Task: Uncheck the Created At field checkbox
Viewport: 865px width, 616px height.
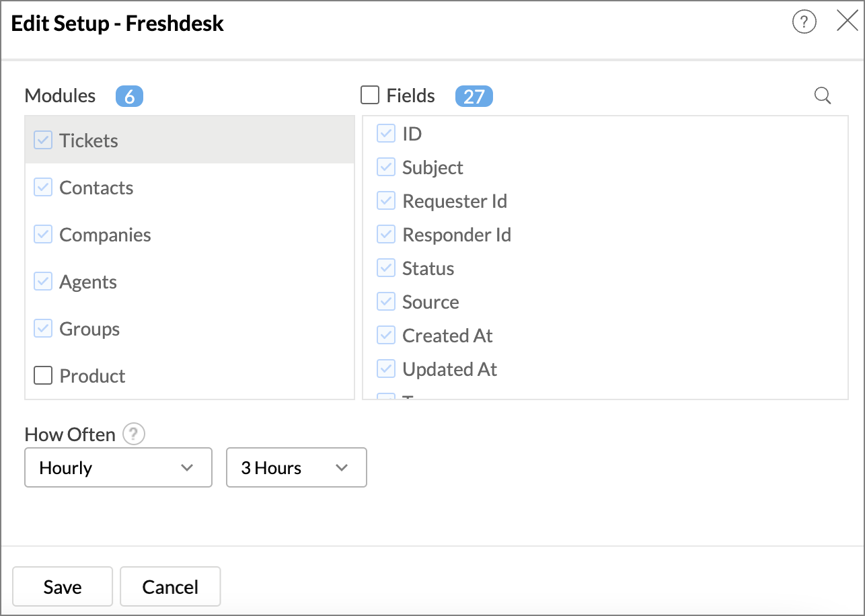Action: click(386, 335)
